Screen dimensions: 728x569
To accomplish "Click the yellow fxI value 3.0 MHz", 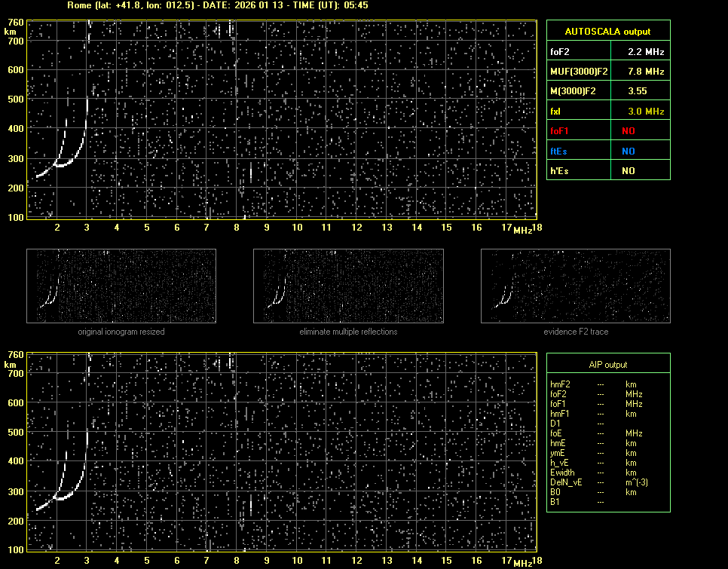I will coord(645,111).
